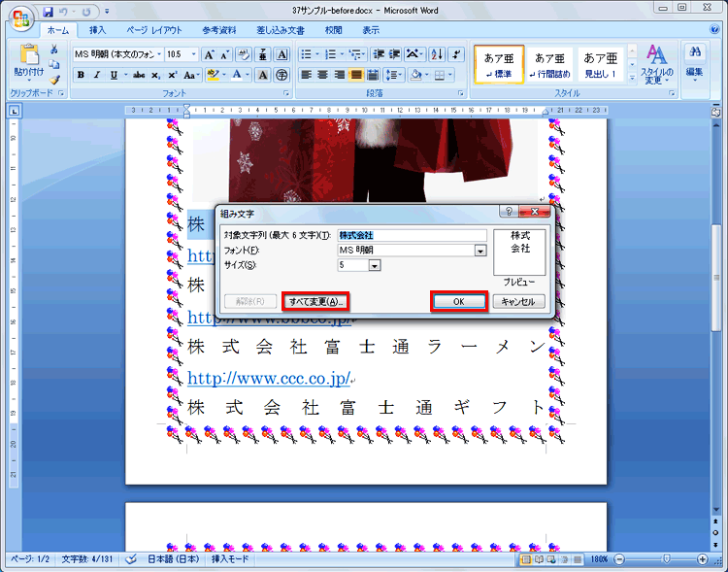Toggle Underline formatting
This screenshot has width=728, height=572.
coord(114,75)
